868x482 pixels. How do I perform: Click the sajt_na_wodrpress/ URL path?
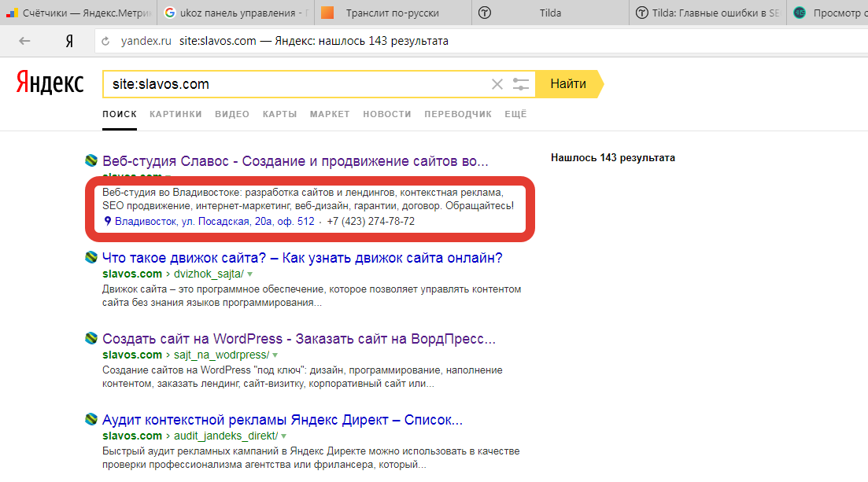tap(221, 355)
